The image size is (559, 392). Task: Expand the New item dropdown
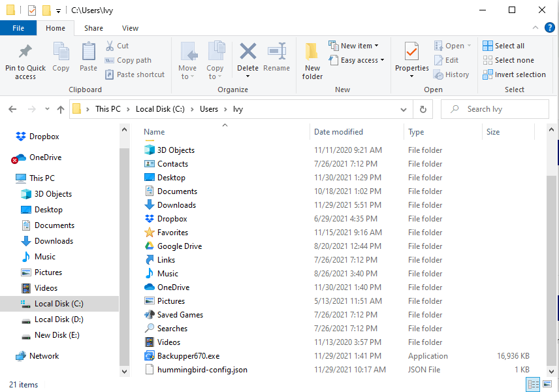pyautogui.click(x=354, y=46)
